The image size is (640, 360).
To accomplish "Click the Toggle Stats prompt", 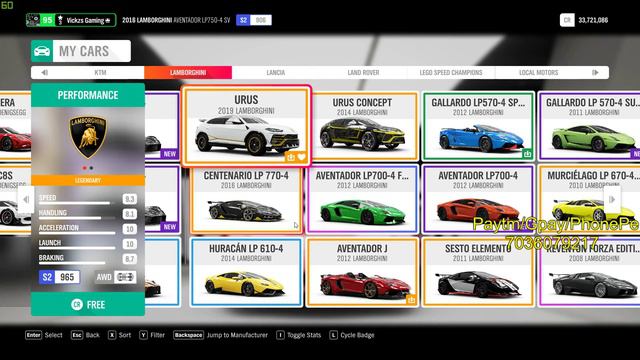I will coord(299,335).
